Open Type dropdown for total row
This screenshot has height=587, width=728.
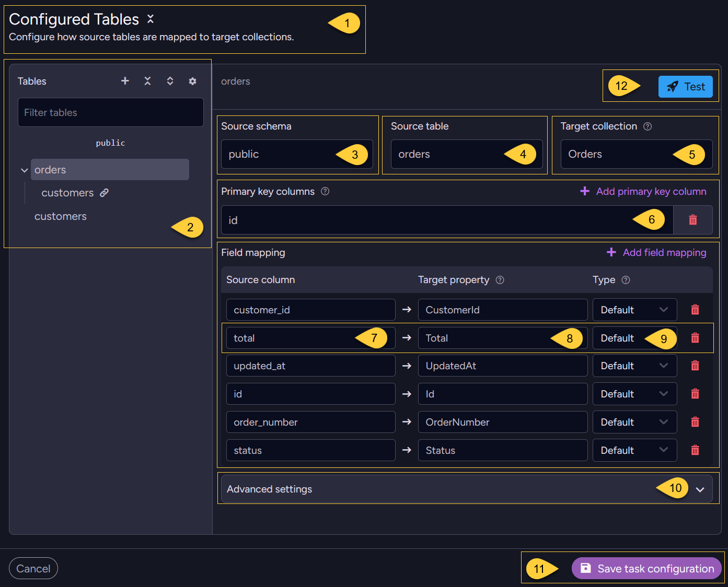(x=634, y=338)
